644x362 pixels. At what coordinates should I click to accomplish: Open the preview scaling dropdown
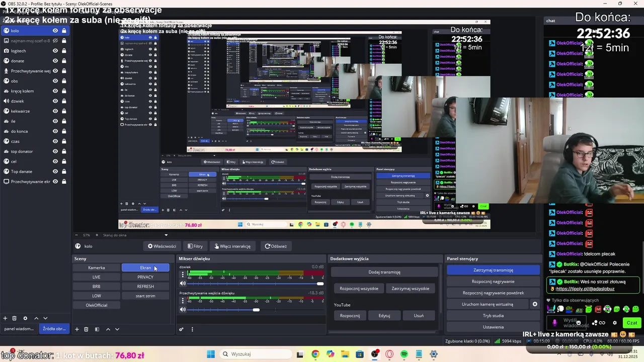pos(135,235)
